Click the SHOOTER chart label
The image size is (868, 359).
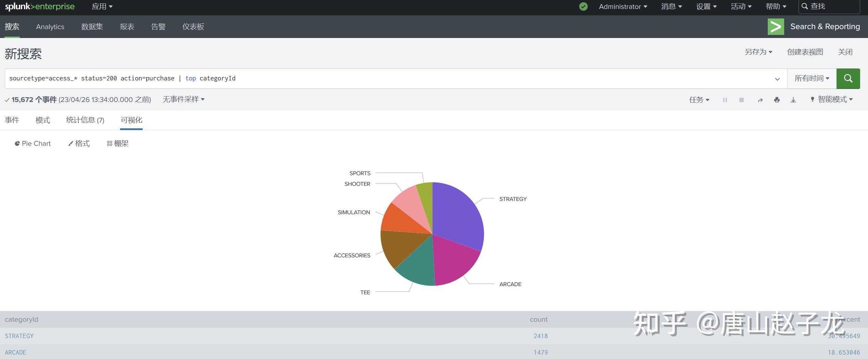point(357,184)
